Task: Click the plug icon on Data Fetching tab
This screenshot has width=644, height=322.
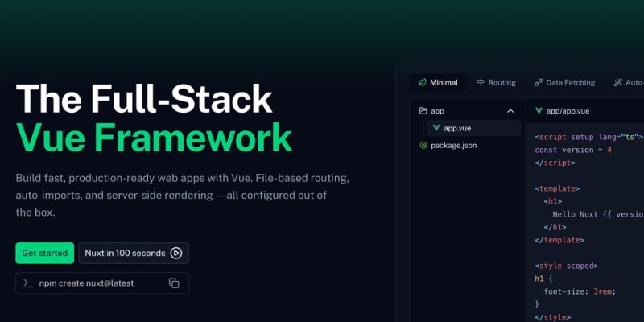Action: click(x=538, y=82)
